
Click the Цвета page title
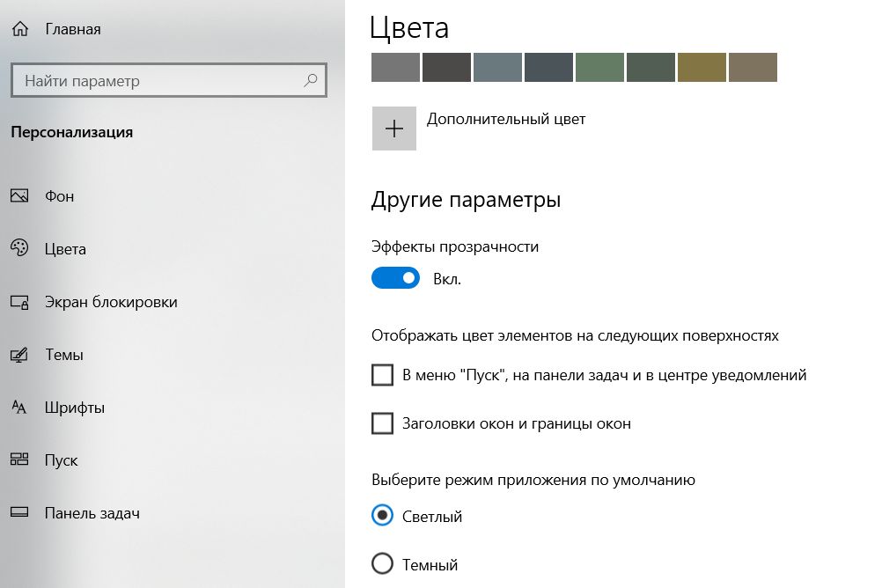coord(409,28)
